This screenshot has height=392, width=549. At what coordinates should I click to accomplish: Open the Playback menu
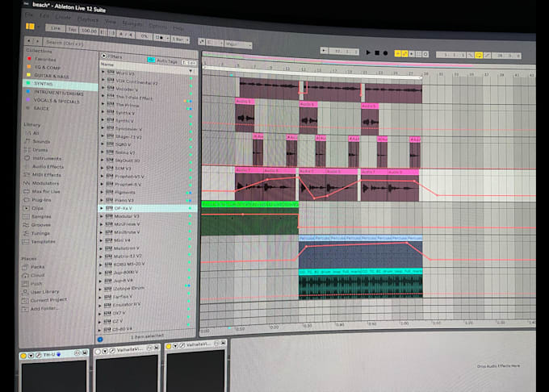pos(87,19)
